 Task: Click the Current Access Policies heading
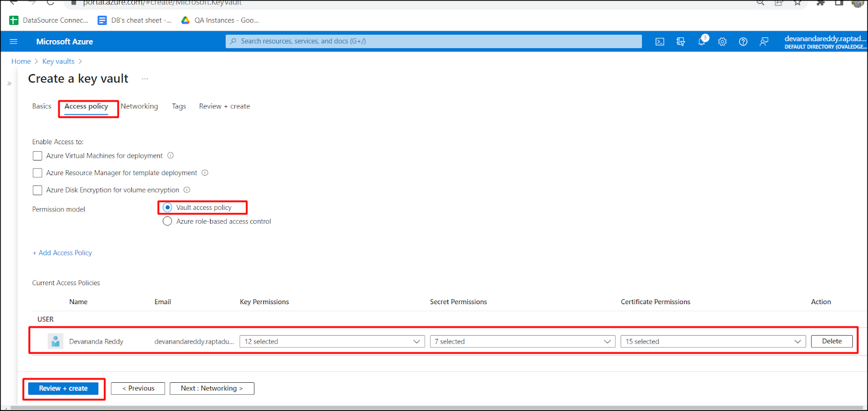66,283
